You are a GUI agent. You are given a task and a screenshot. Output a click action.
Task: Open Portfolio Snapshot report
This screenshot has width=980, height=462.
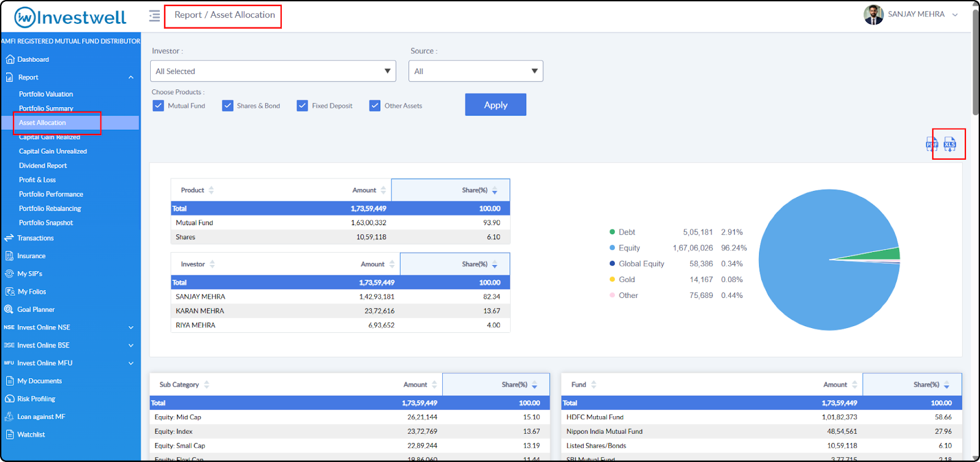pos(46,223)
